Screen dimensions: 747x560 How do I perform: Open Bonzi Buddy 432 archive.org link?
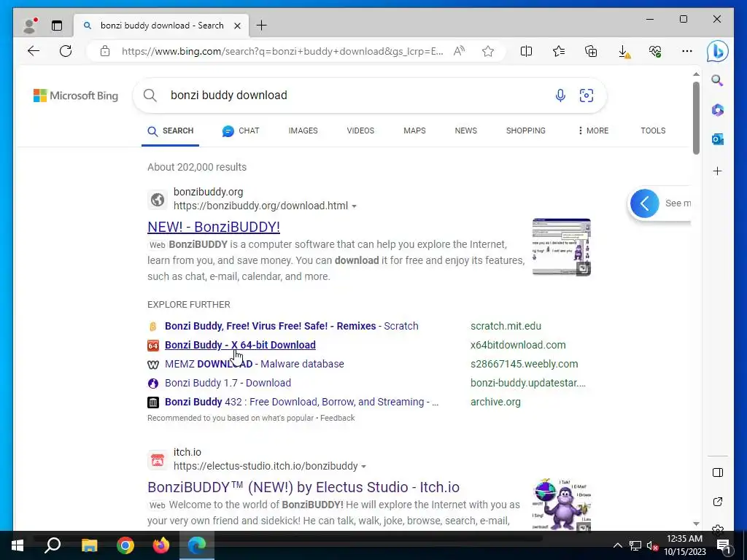coord(301,402)
